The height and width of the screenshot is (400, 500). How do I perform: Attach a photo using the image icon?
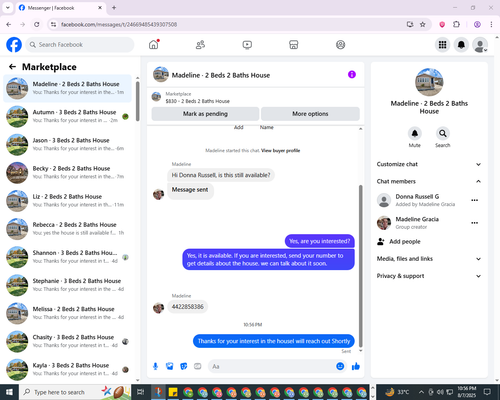(170, 366)
